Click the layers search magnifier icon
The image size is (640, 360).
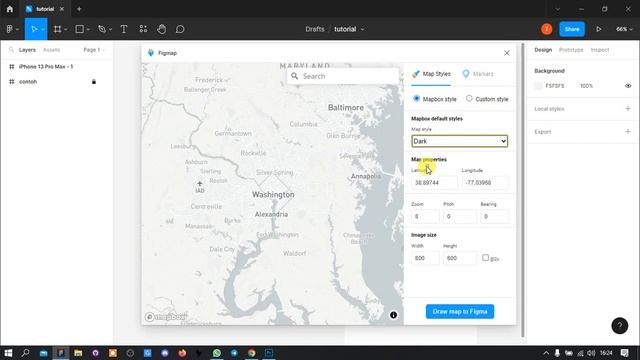(x=11, y=50)
